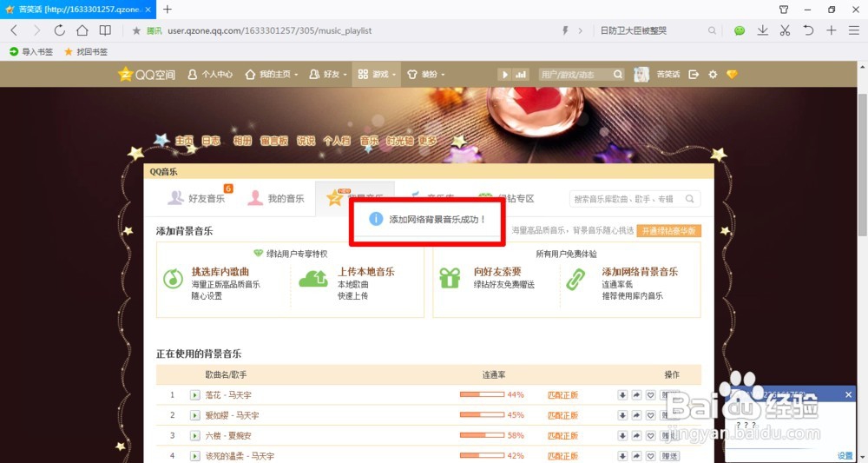Play the song 落花 - 马天宇

pyautogui.click(x=194, y=395)
